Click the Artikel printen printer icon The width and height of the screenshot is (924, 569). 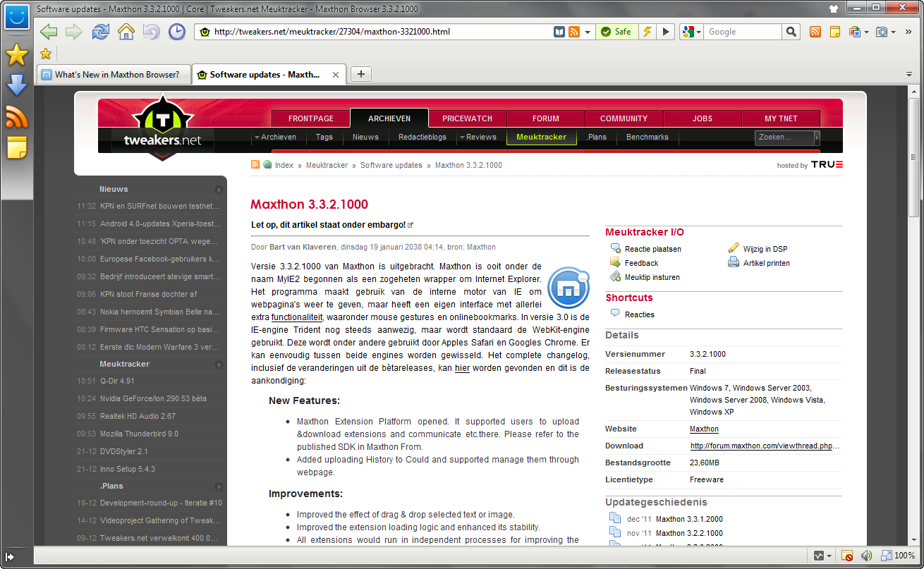click(x=734, y=263)
